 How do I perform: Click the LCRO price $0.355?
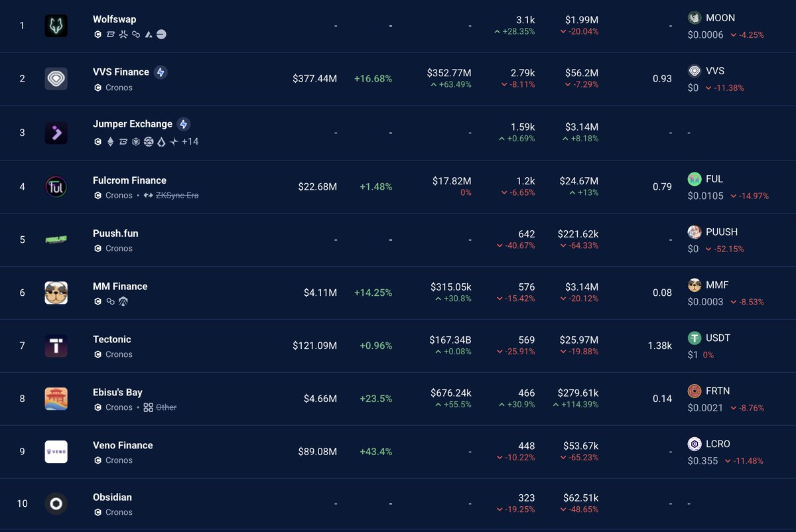[x=702, y=460]
